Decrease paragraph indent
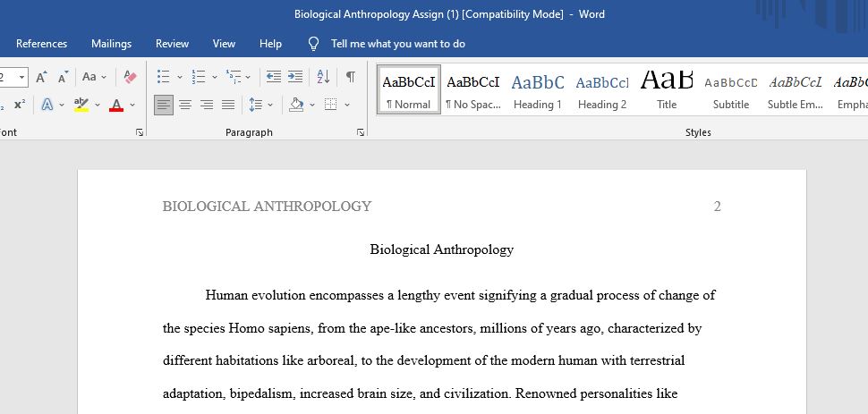Viewport: 868px width, 414px height. (274, 77)
